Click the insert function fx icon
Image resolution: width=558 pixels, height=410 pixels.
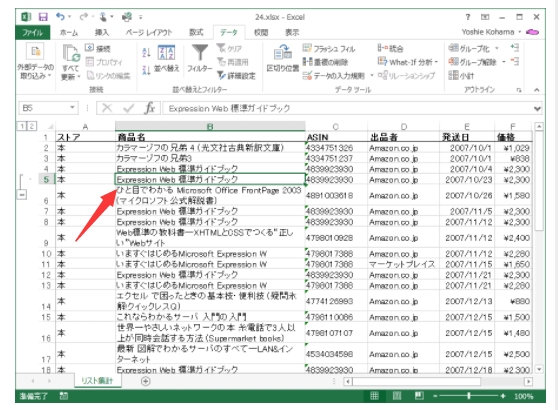coord(150,108)
